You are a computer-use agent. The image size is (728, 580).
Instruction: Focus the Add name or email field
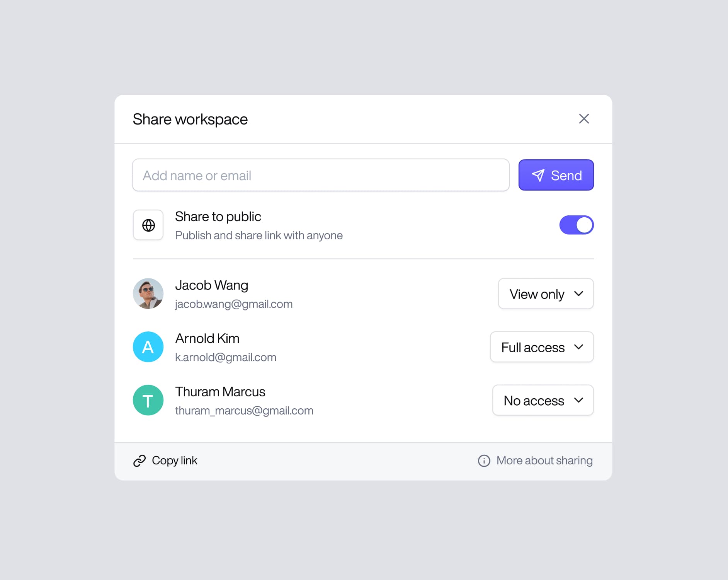(x=321, y=176)
